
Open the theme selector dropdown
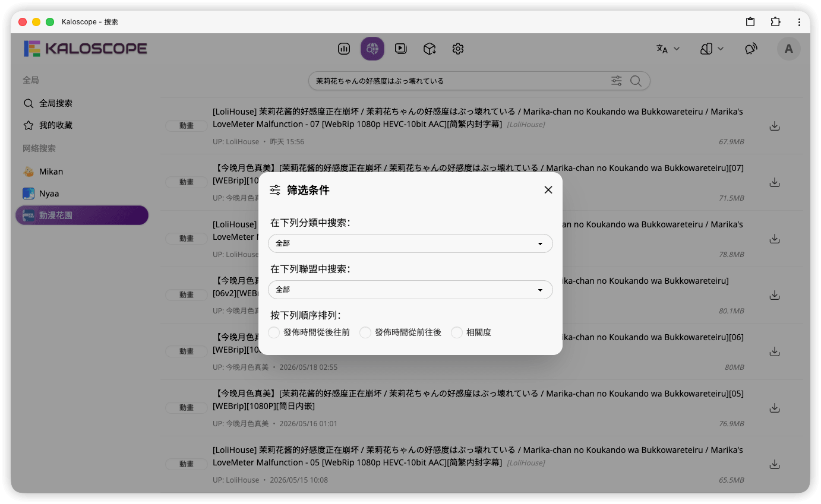pyautogui.click(x=712, y=49)
